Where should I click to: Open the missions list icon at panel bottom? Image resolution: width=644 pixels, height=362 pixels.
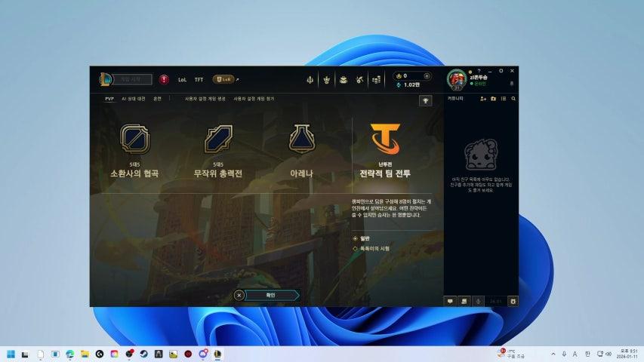coord(464,301)
